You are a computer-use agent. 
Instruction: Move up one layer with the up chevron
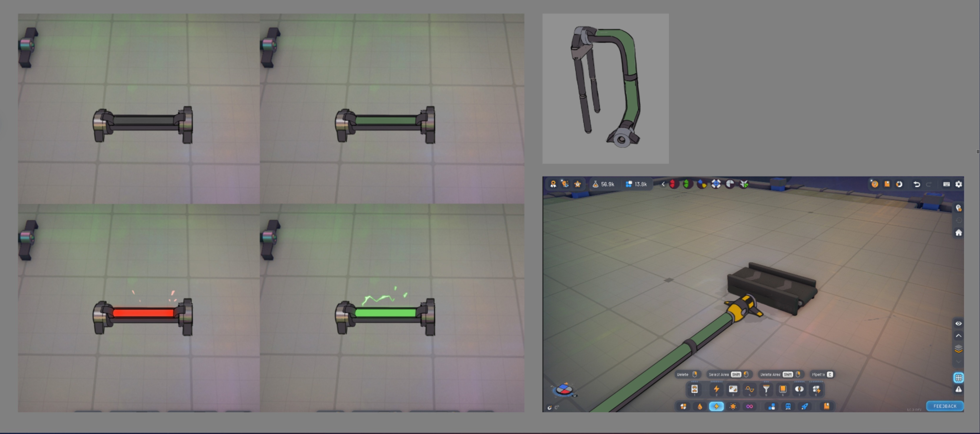click(x=958, y=336)
